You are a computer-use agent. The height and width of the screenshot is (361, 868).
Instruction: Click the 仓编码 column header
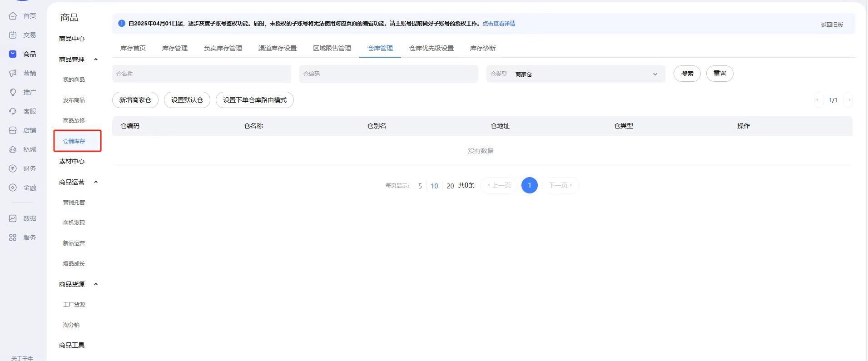click(x=130, y=126)
